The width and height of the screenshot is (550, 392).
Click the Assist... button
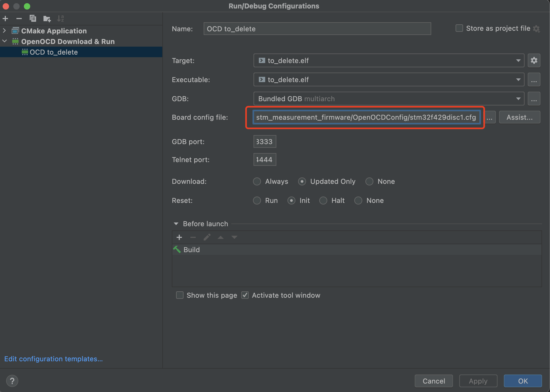519,117
